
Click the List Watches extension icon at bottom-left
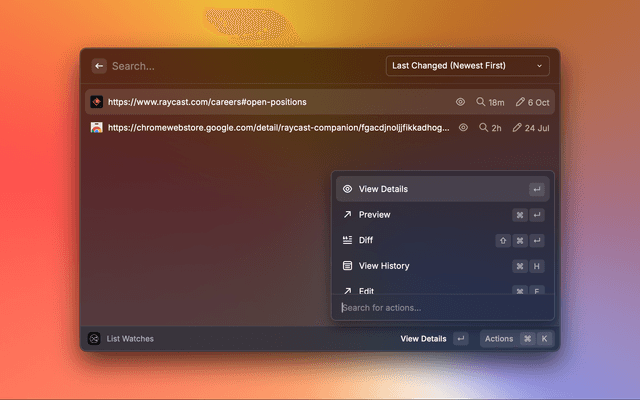(x=94, y=339)
